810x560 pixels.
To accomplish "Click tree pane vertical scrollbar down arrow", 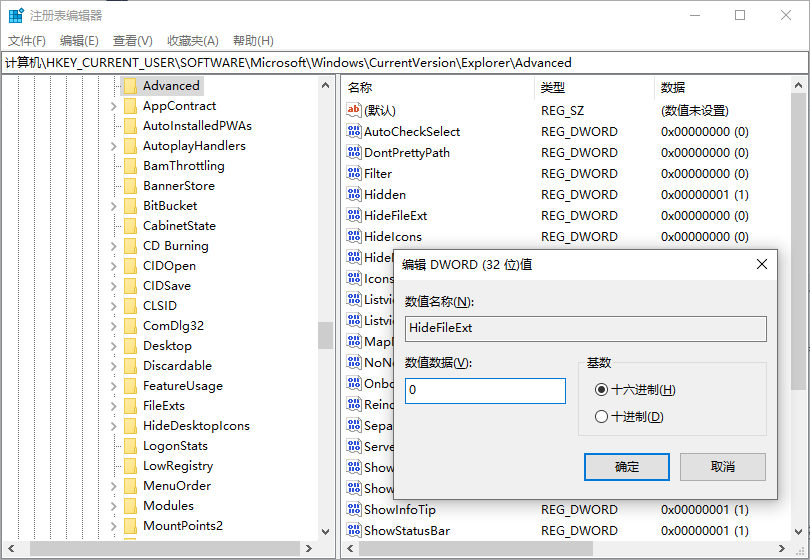I will point(325,531).
